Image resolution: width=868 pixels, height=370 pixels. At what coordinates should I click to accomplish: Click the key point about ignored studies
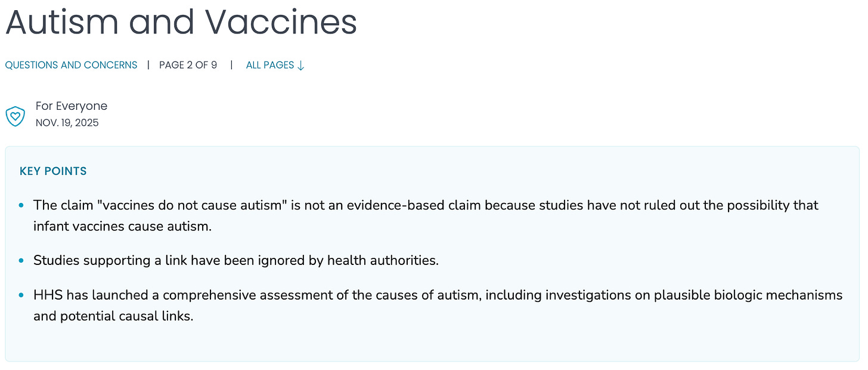tap(235, 261)
